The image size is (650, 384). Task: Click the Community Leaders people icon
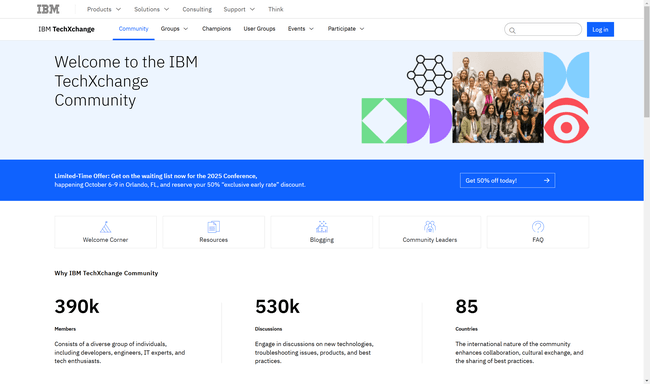[430, 227]
